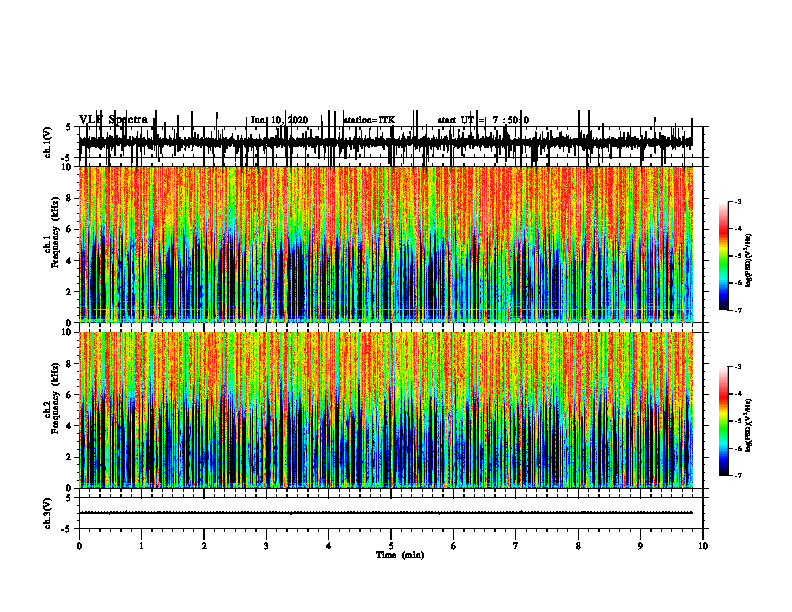Click the ch.1 spectrogram color scale bar
Viewport: 792px width, 612px height.
coord(724,256)
